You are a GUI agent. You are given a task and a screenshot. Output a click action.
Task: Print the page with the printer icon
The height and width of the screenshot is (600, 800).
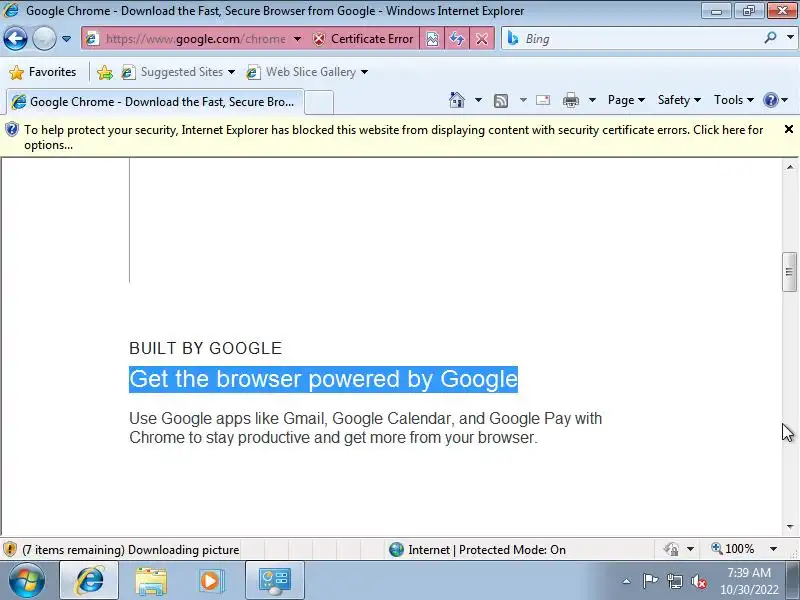570,101
